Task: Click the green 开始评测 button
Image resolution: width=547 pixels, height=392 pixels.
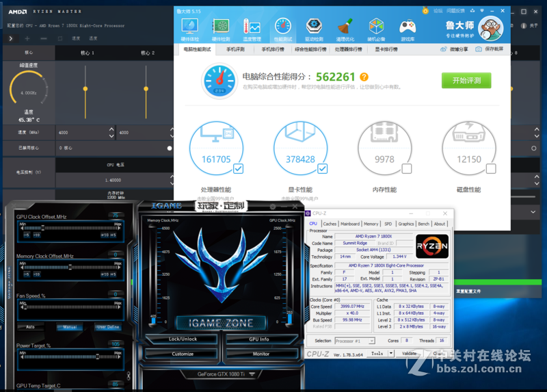Action: (x=466, y=81)
